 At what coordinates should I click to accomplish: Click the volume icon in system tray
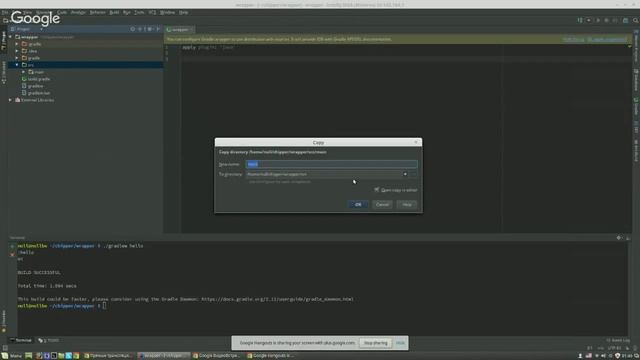[x=603, y=356]
